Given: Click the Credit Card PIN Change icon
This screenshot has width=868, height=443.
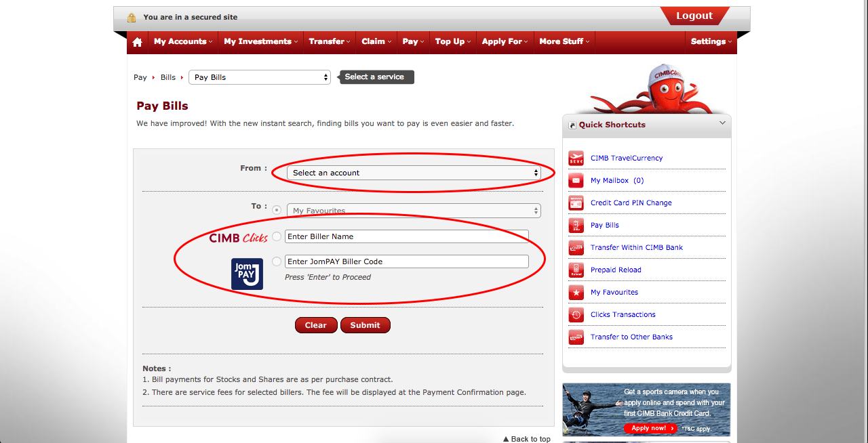Looking at the screenshot, I should pyautogui.click(x=576, y=203).
